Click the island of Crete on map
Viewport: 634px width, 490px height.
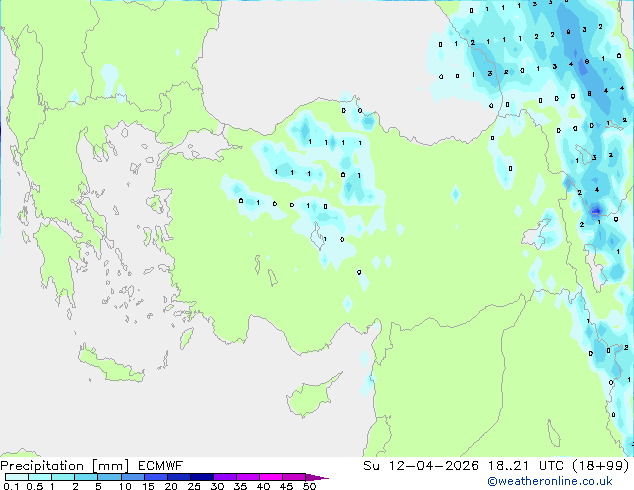(x=109, y=366)
